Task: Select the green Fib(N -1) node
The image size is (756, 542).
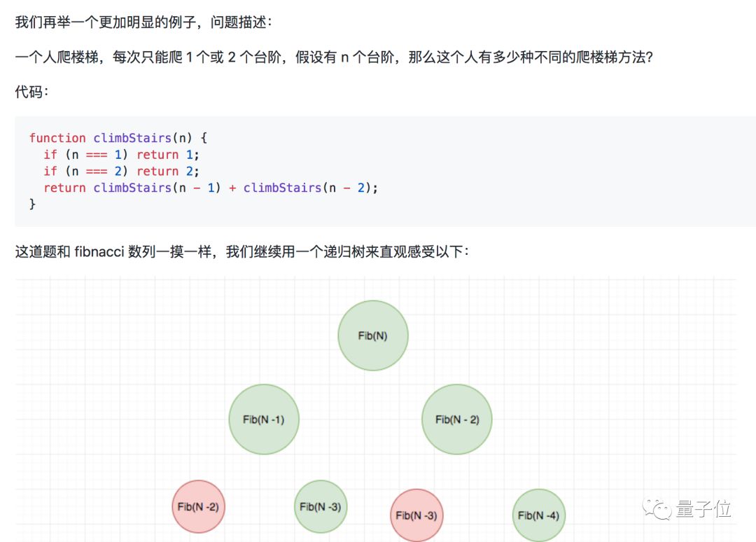Action: pos(264,419)
